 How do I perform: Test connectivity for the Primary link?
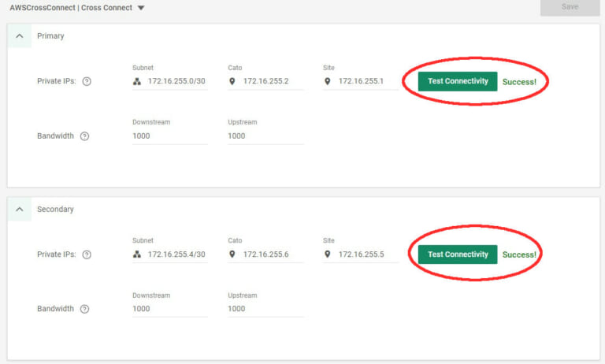pos(458,81)
